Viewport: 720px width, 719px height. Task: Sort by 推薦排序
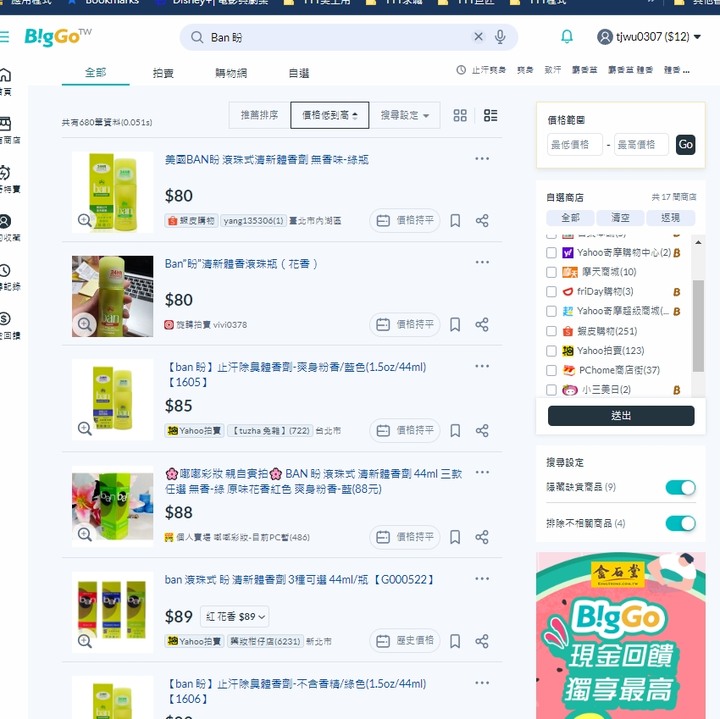click(x=259, y=115)
